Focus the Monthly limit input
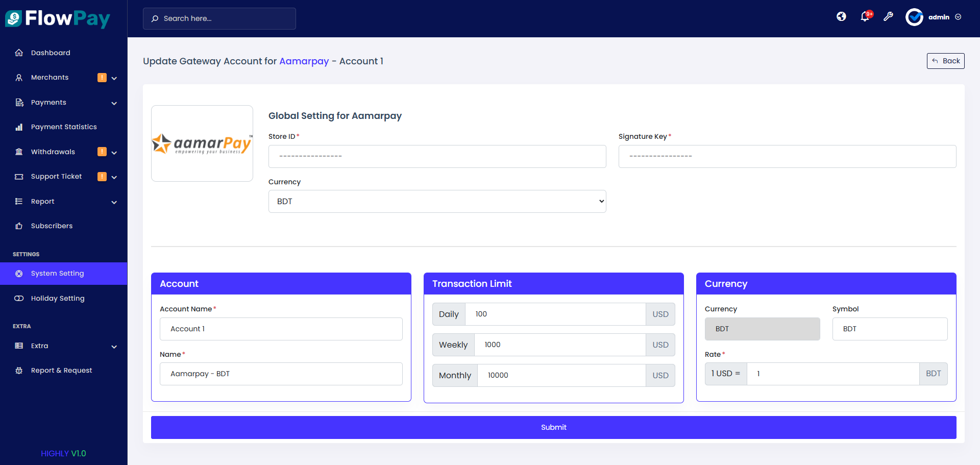The width and height of the screenshot is (980, 465). pos(561,375)
